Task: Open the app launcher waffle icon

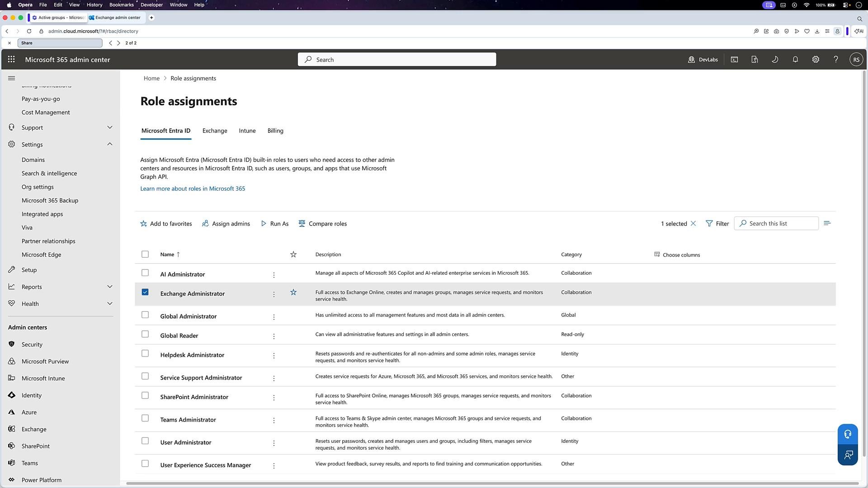Action: [11, 59]
